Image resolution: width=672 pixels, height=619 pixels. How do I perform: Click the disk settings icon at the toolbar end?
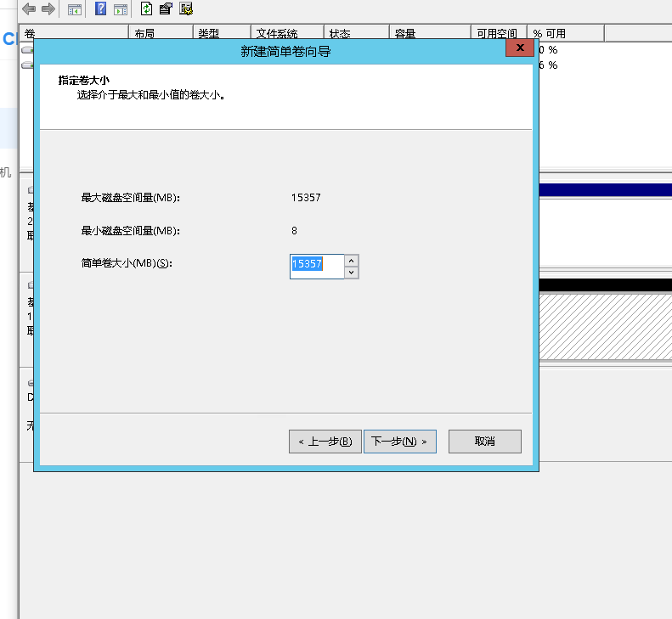click(x=186, y=9)
